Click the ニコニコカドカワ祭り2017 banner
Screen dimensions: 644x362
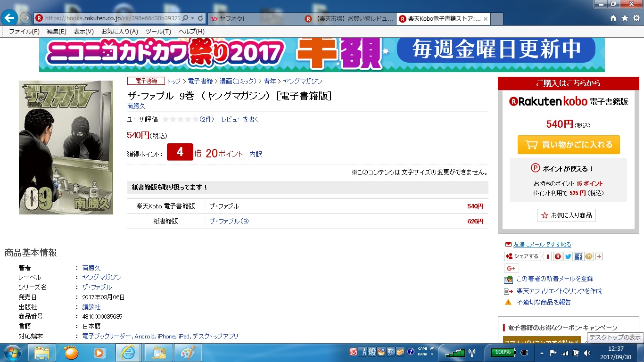point(322,54)
